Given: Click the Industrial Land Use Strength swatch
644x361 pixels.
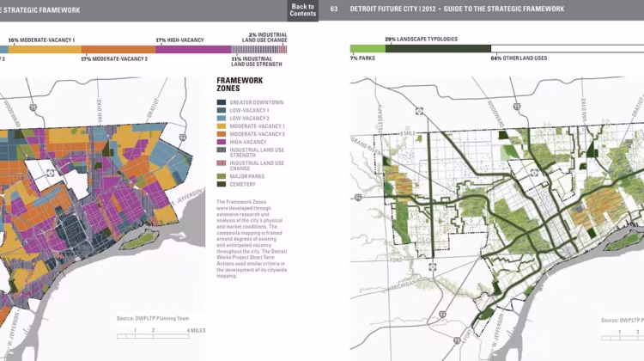Looking at the screenshot, I should click(222, 150).
